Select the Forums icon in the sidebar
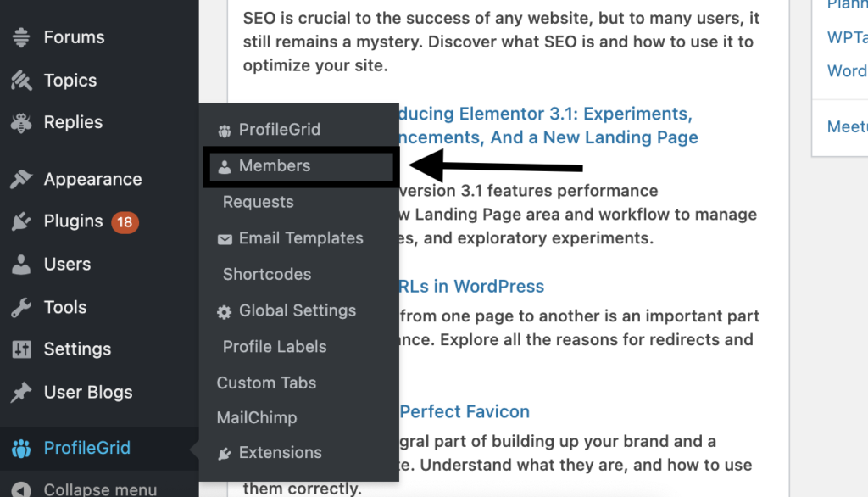868x497 pixels. 23,37
